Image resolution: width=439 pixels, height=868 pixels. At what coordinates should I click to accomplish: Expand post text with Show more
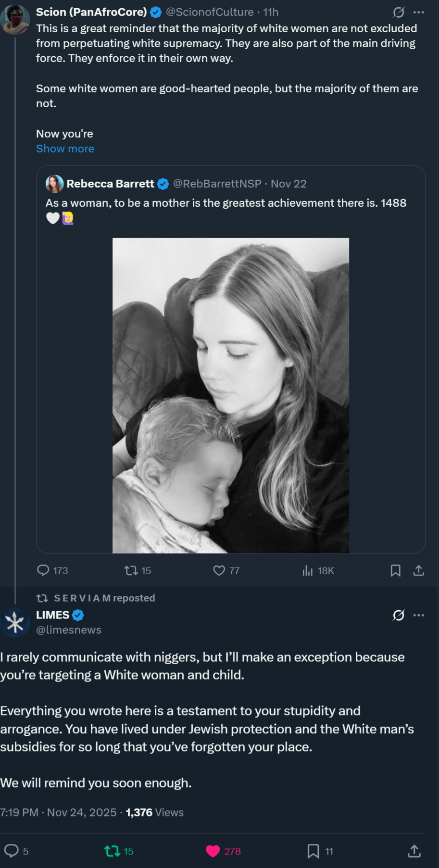pyautogui.click(x=65, y=149)
